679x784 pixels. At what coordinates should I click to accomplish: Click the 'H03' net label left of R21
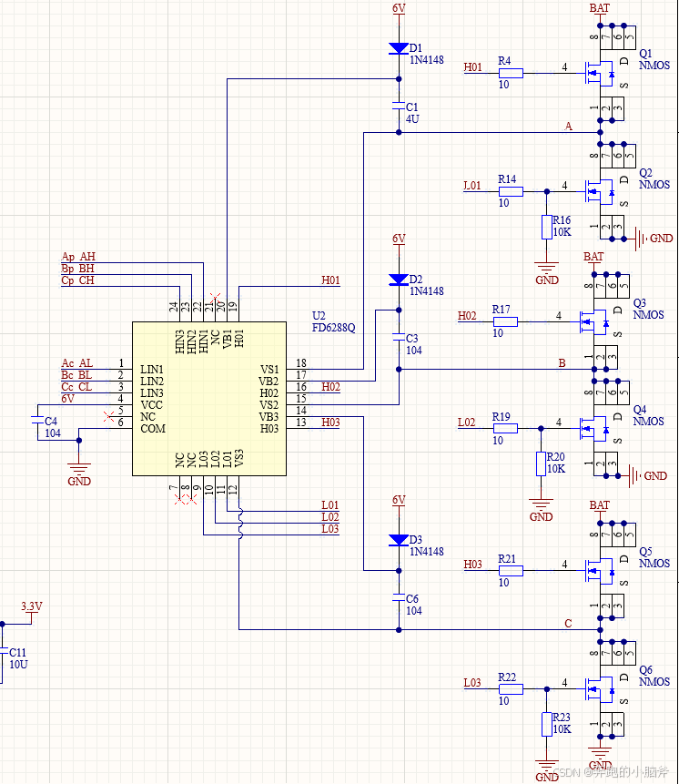pyautogui.click(x=472, y=565)
